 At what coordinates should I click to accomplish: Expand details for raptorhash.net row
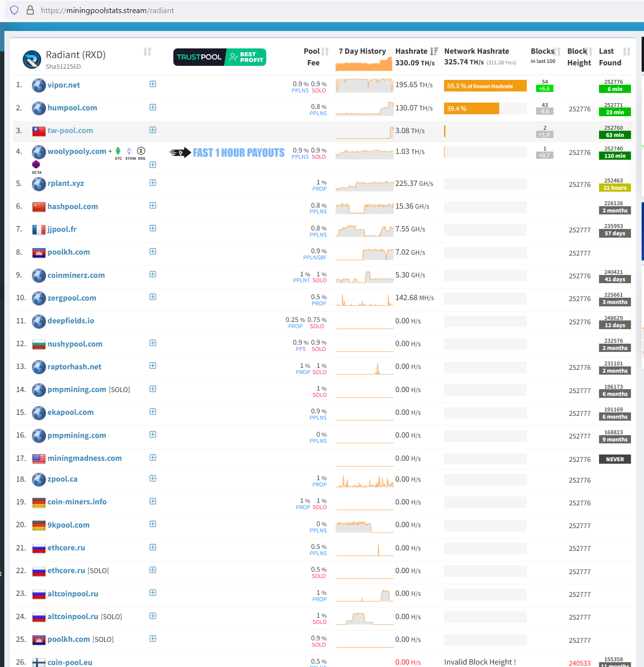tap(153, 366)
